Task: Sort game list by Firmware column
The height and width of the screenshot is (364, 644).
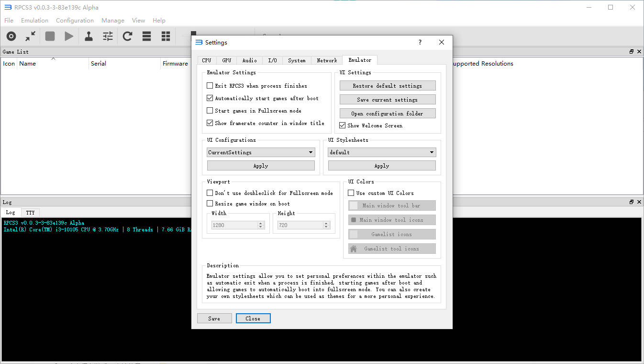Action: [175, 63]
